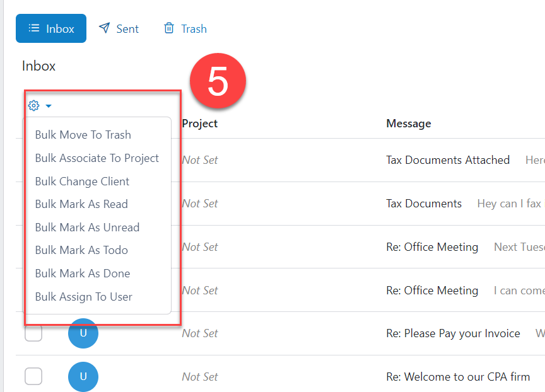545x392 pixels.
Task: Open the "Tax Documents Attached" email
Action: (448, 160)
